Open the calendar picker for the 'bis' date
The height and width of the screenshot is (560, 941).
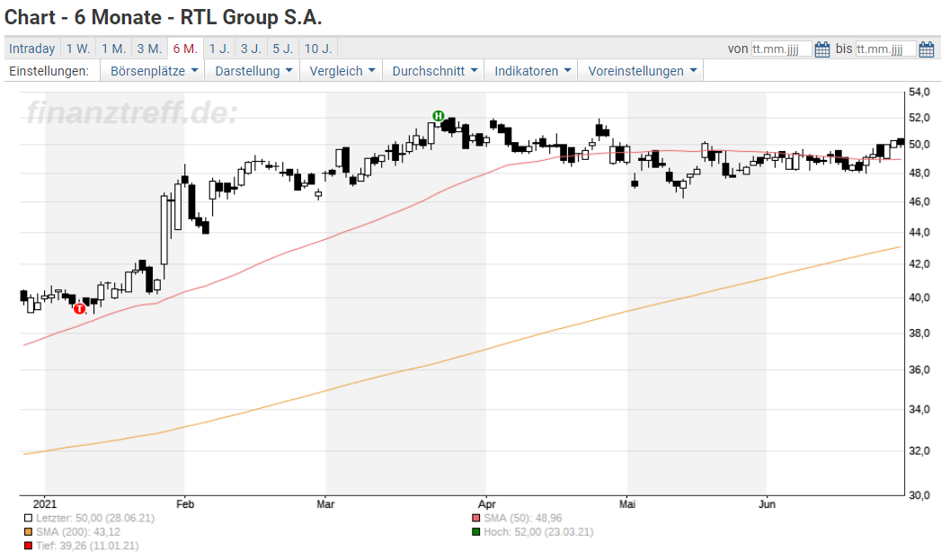pos(927,49)
